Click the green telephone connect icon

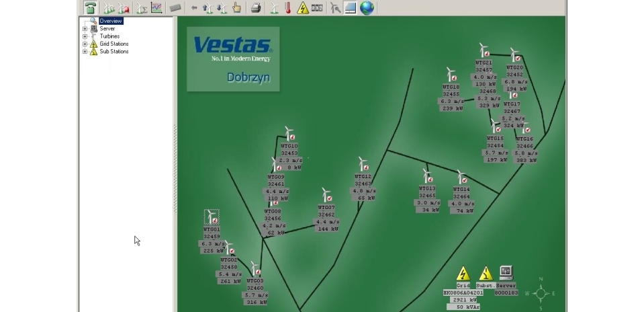(91, 7)
